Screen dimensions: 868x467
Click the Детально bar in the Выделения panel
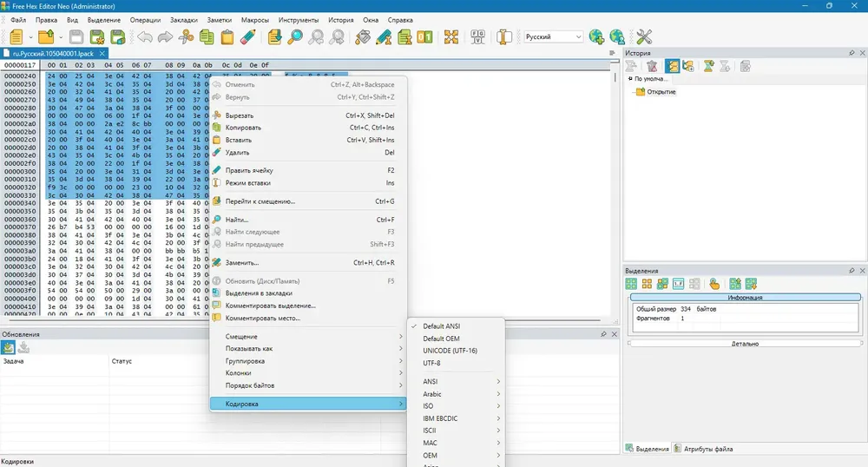click(x=745, y=344)
